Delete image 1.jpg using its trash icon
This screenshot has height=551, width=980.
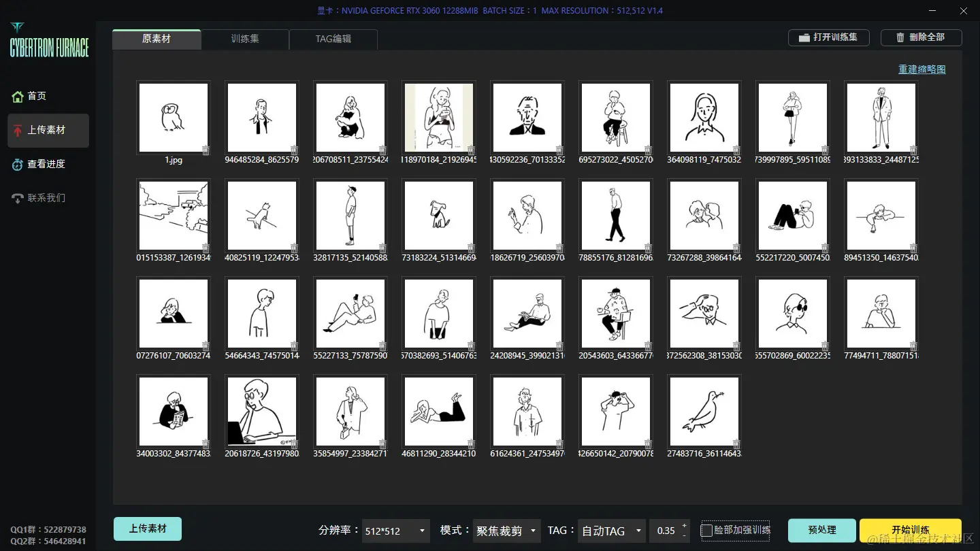tap(205, 149)
